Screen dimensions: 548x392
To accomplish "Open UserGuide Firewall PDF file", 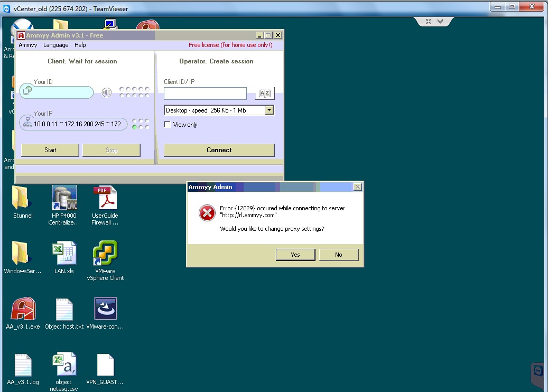I will point(105,198).
